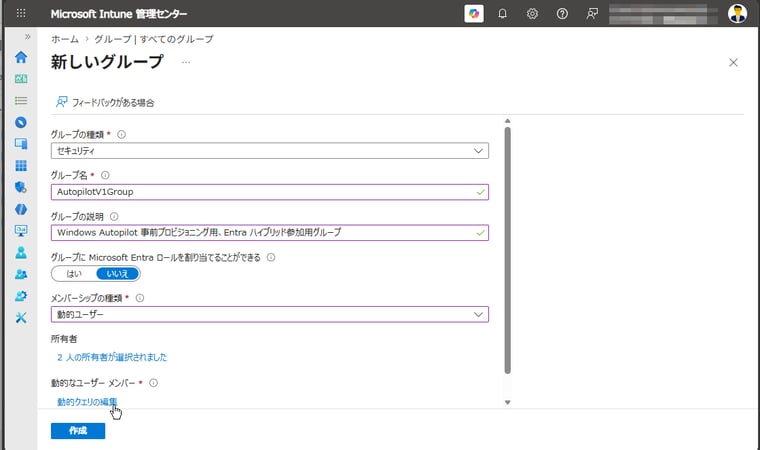Open the Home icon in sidebar

pyautogui.click(x=21, y=57)
